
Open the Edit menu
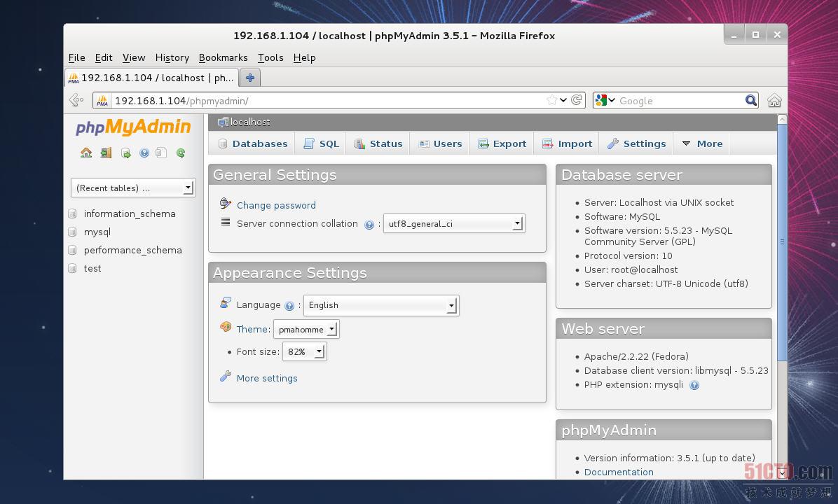tap(104, 57)
